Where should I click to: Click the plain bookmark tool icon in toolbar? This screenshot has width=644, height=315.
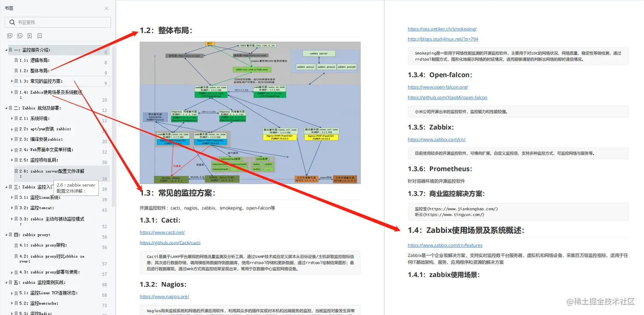39,36
